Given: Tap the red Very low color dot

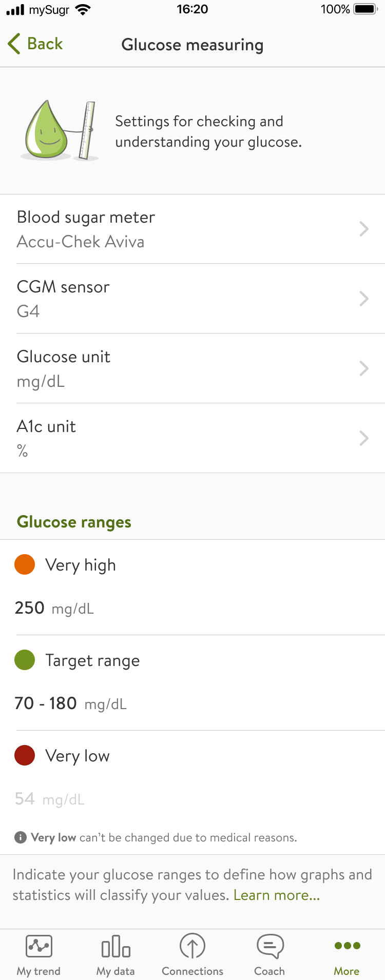Looking at the screenshot, I should [x=25, y=755].
